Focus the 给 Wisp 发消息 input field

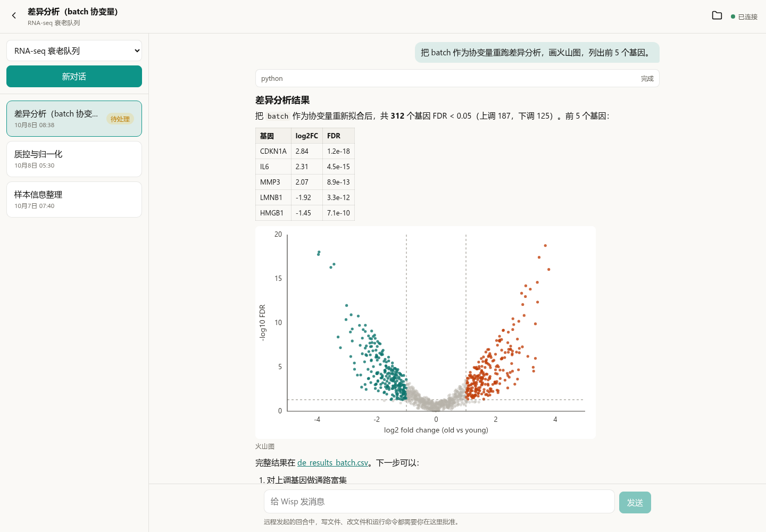pyautogui.click(x=439, y=502)
